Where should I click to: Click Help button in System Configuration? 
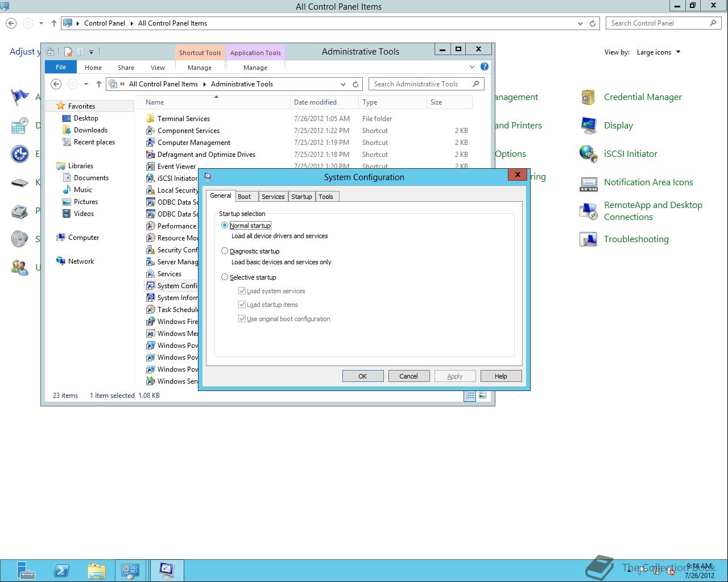coord(501,376)
